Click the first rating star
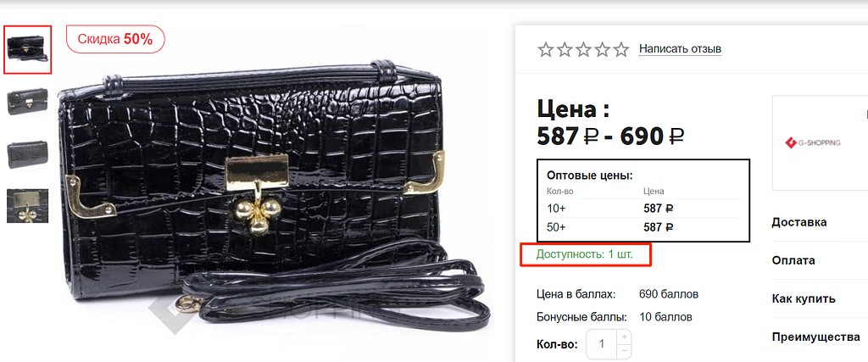The height and width of the screenshot is (362, 868). [546, 50]
